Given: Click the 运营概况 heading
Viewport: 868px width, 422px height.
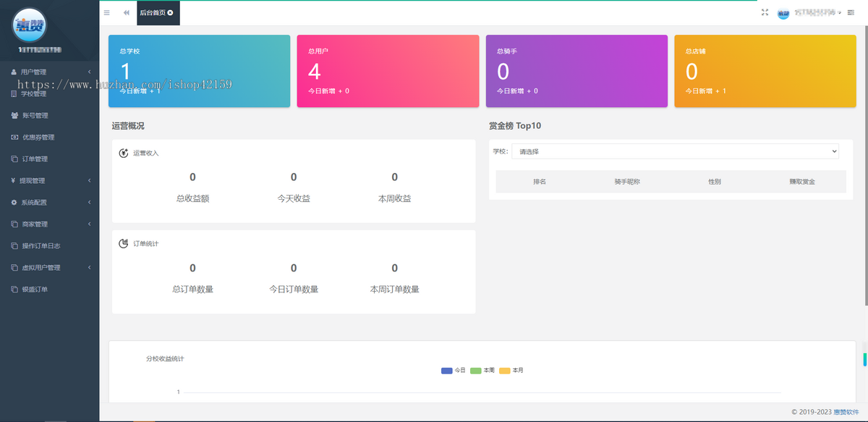Looking at the screenshot, I should pos(128,126).
